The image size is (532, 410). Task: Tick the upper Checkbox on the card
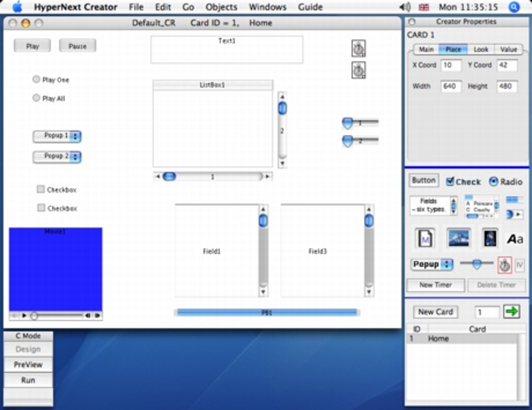click(x=41, y=189)
